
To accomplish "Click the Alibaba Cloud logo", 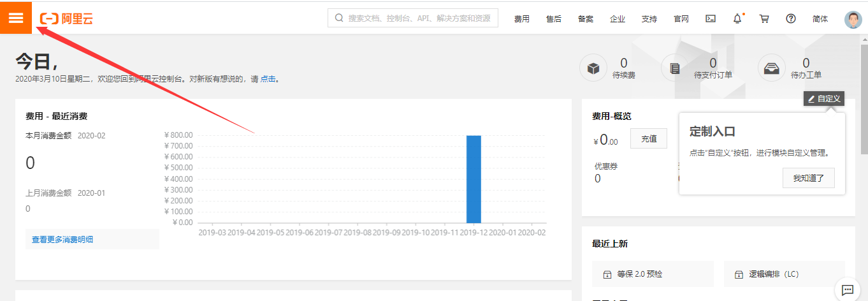I will click(66, 18).
